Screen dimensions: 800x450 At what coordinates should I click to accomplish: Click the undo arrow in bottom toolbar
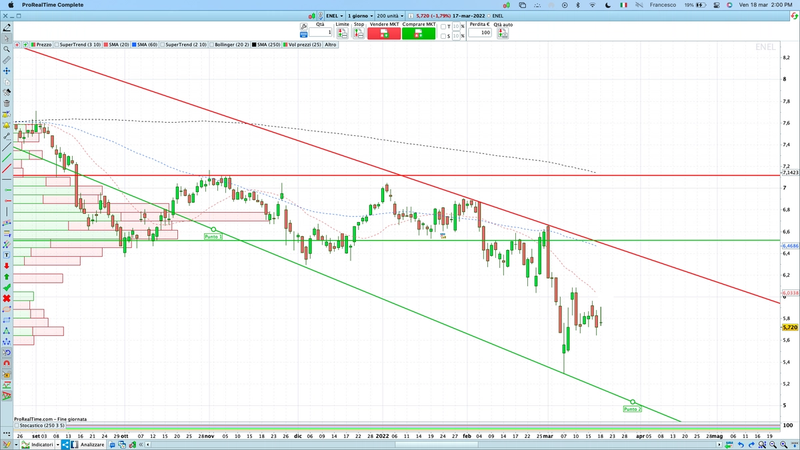click(x=741, y=445)
